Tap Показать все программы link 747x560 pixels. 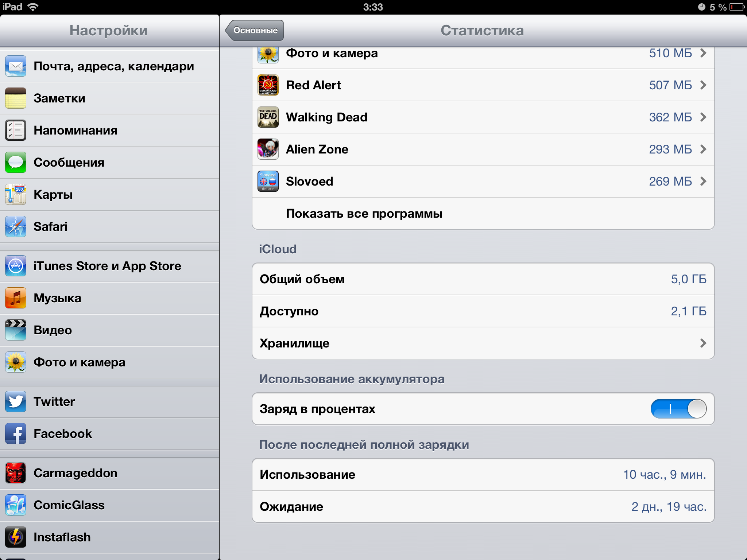[x=364, y=213]
